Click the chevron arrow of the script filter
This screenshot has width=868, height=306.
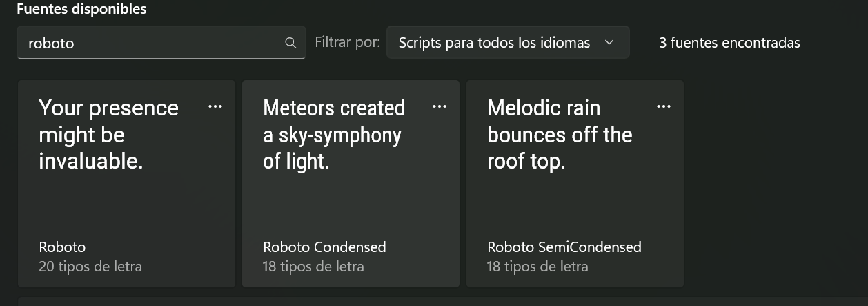(x=609, y=43)
